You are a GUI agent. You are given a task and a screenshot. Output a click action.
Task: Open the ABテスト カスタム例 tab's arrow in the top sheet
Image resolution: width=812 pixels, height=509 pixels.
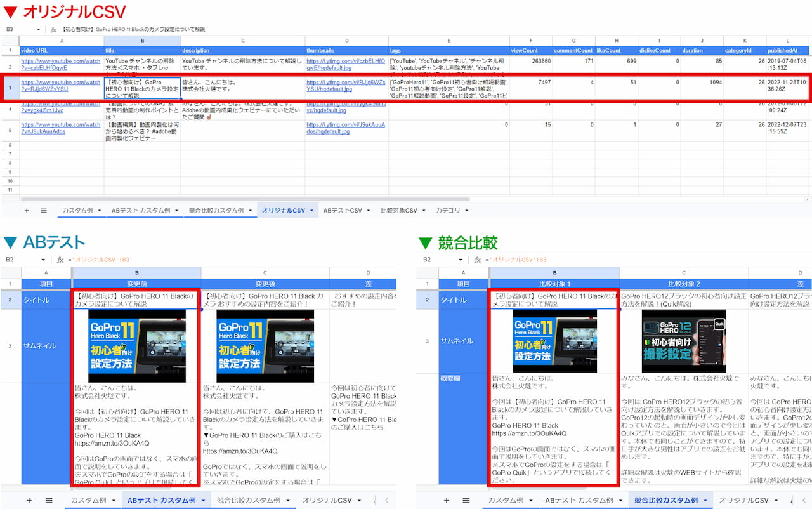(176, 211)
